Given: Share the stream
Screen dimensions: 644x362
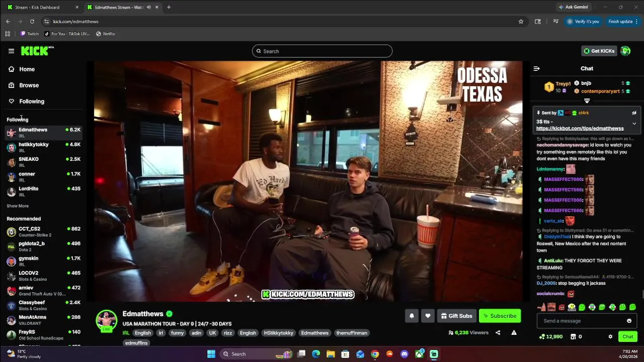Looking at the screenshot, I should 498,332.
